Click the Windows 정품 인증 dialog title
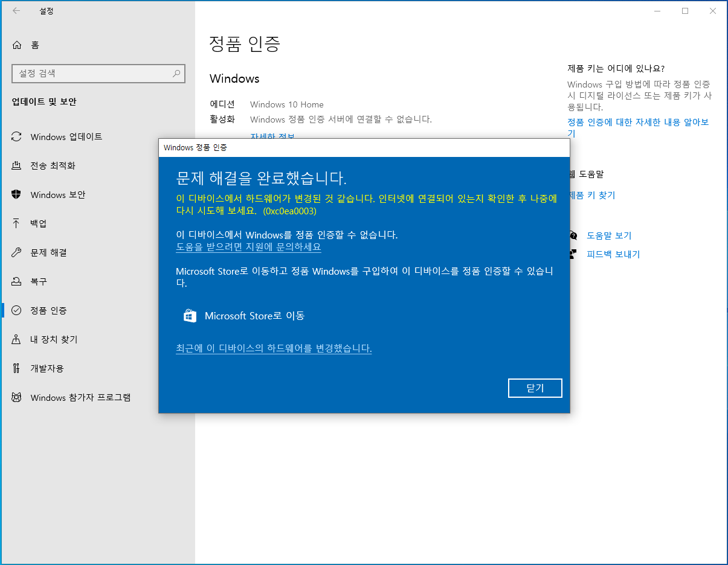 click(x=195, y=147)
